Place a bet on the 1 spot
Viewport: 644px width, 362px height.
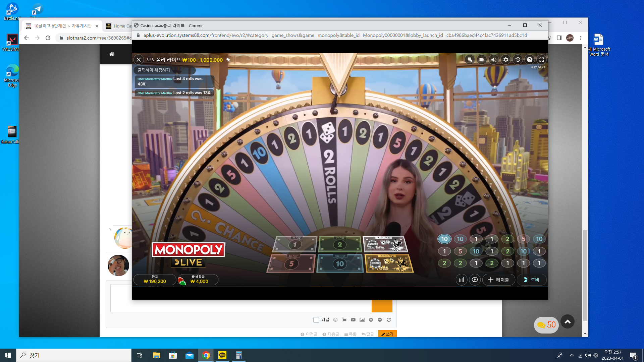295,244
